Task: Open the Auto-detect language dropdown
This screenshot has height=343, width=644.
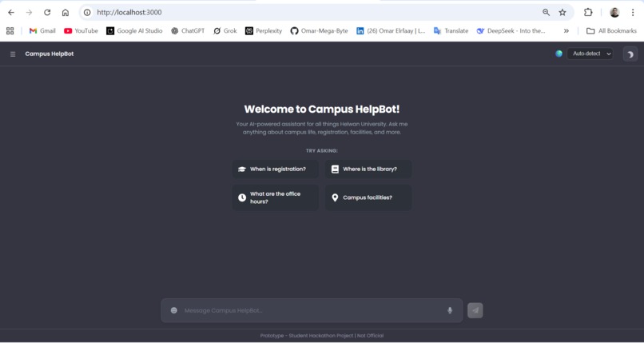Action: point(590,54)
